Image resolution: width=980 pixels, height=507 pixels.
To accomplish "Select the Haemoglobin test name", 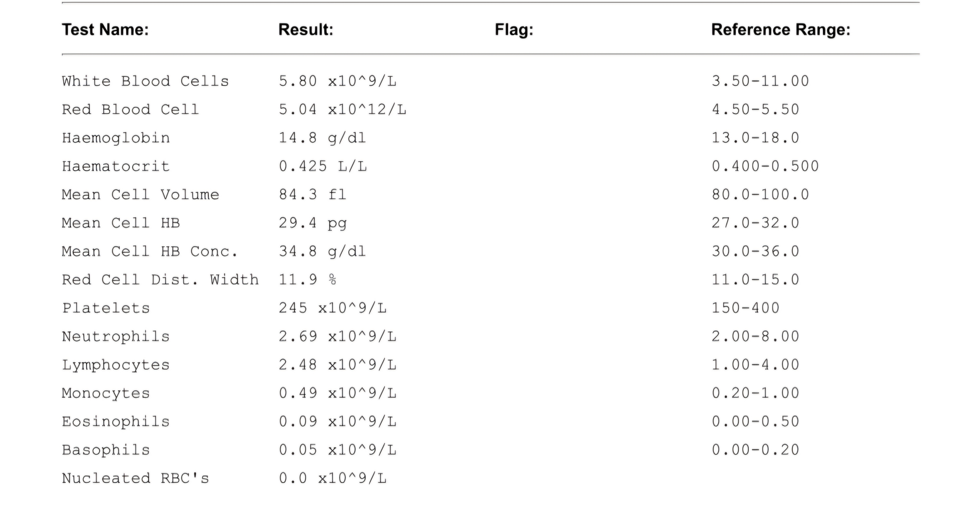I will [116, 138].
